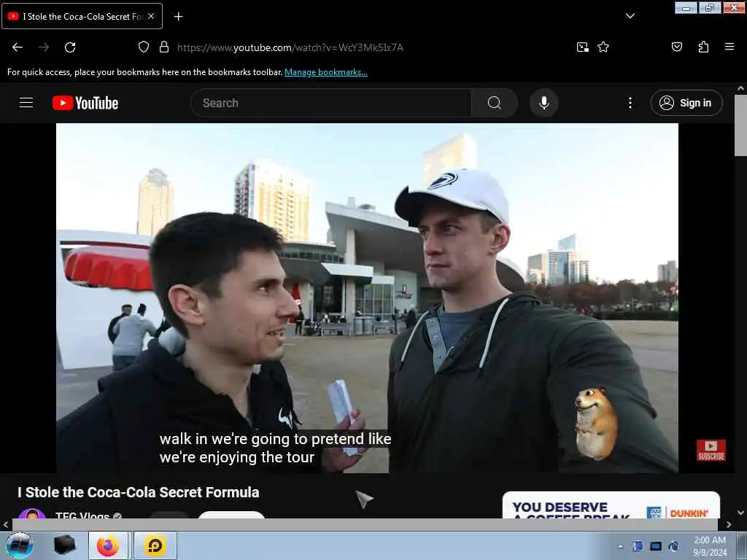Open the yellow circular taskbar app
This screenshot has width=747, height=560.
[x=155, y=545]
